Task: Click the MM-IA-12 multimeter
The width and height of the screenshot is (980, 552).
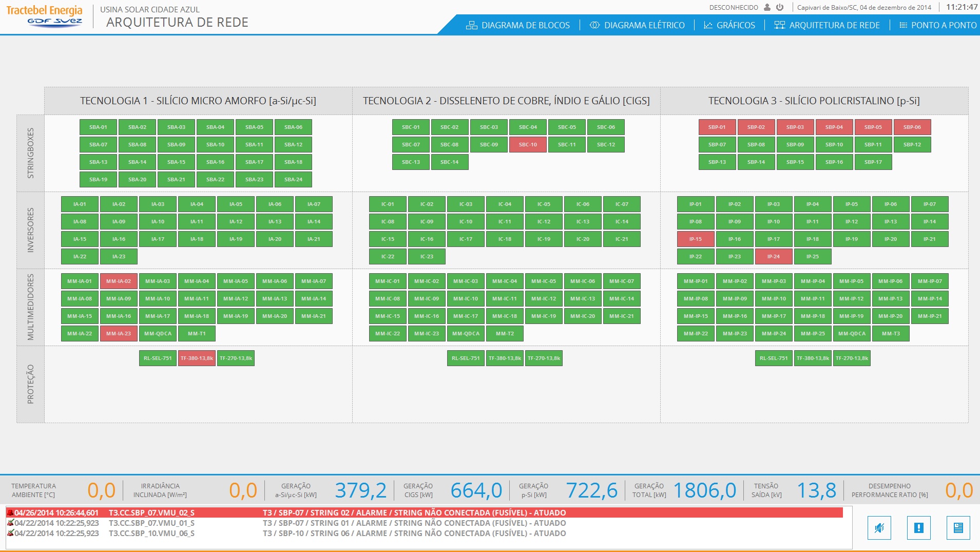Action: pyautogui.click(x=236, y=299)
